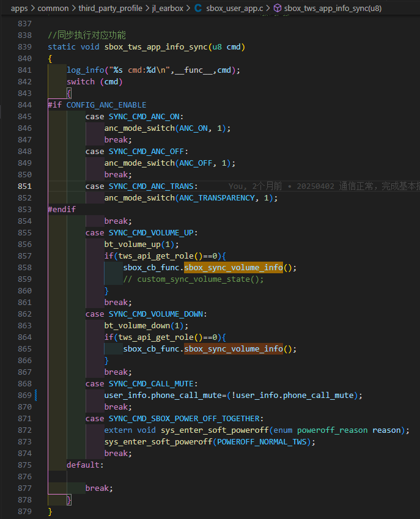Image resolution: width=420 pixels, height=519 pixels.
Task: Click line number 851 in gutter
Action: click(25, 186)
